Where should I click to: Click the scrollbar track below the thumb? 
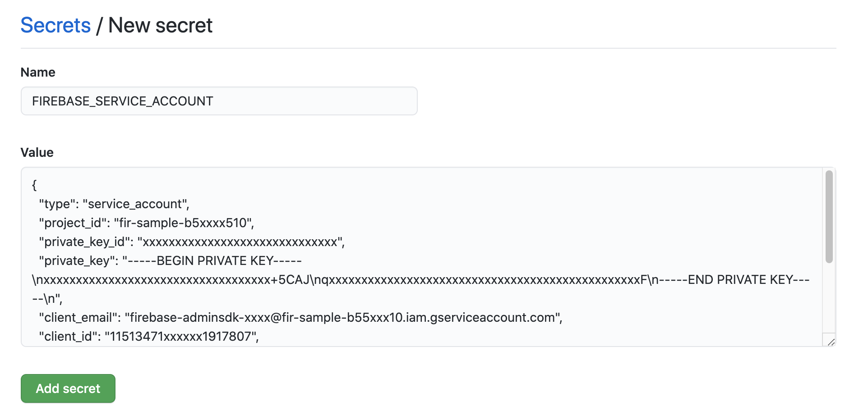tap(829, 297)
